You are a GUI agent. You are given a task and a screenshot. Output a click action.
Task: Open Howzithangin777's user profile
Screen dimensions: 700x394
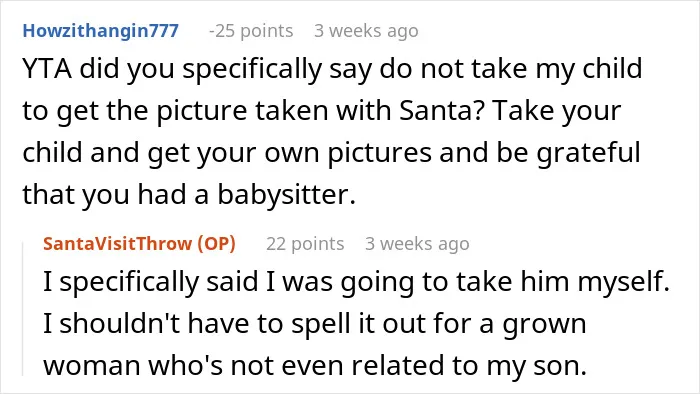(100, 31)
